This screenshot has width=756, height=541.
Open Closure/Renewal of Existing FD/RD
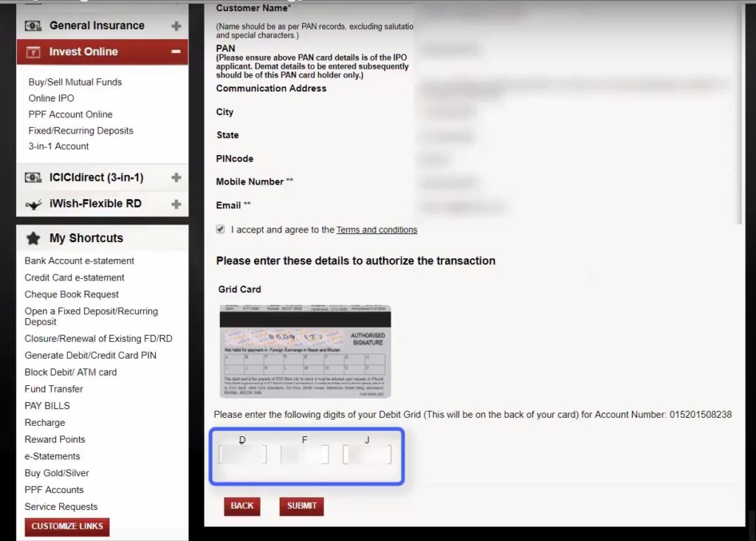pyautogui.click(x=98, y=339)
